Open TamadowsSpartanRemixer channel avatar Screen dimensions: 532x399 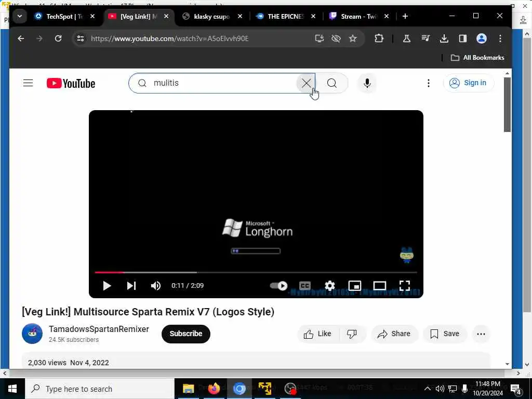pos(32,334)
